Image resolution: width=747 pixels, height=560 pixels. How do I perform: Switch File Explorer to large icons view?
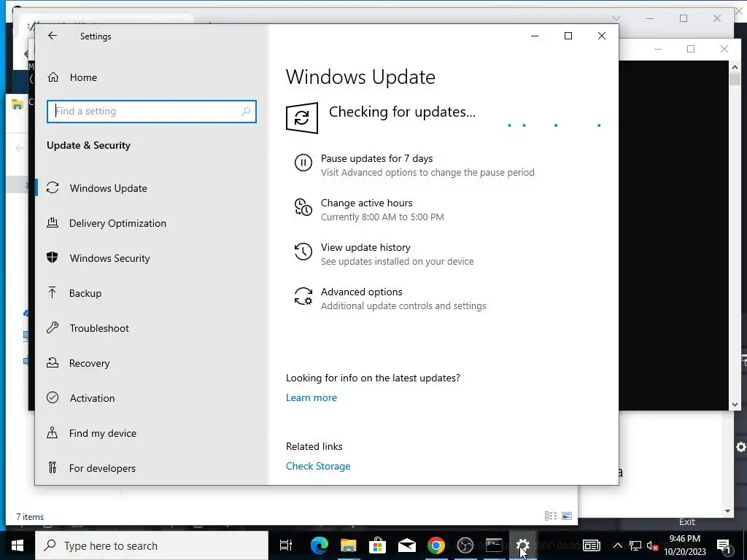click(567, 516)
